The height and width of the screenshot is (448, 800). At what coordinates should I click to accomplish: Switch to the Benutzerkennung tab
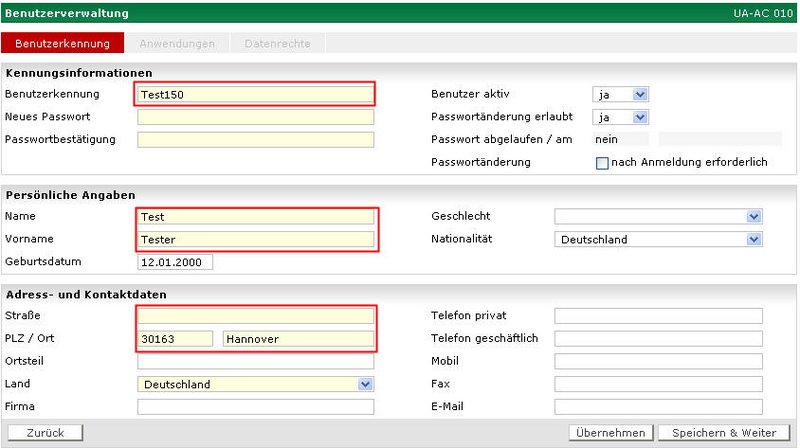(63, 44)
